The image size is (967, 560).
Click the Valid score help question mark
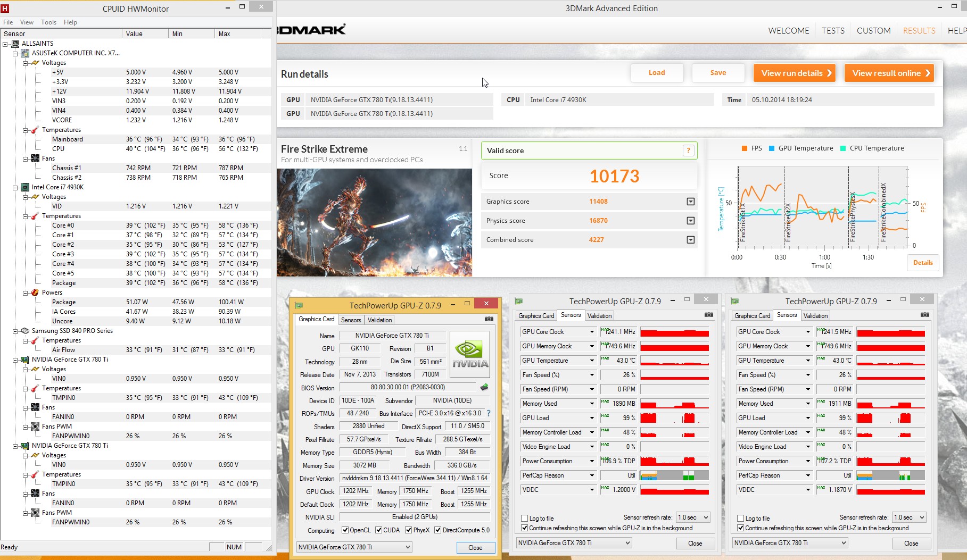coord(688,151)
